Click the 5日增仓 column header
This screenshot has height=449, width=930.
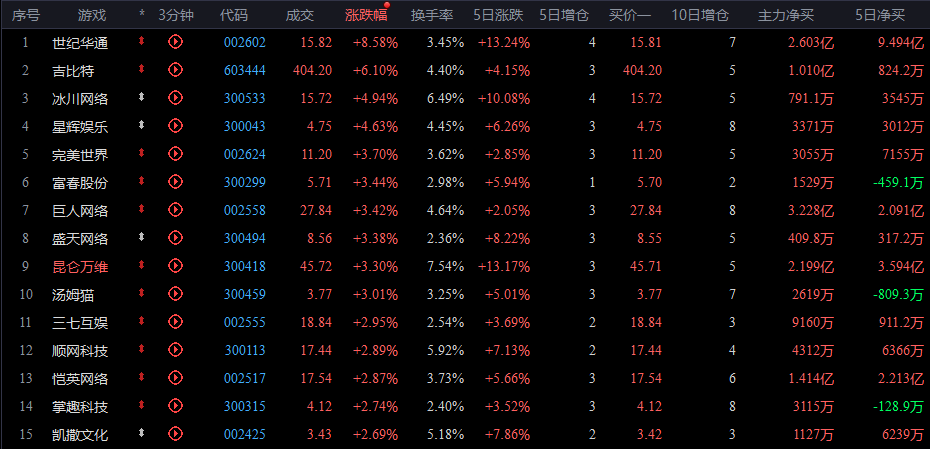point(565,15)
